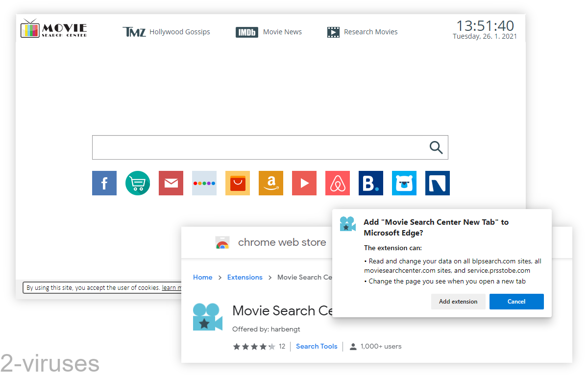588x377 pixels.
Task: Select the Amazon shortcut tile
Action: [x=270, y=183]
